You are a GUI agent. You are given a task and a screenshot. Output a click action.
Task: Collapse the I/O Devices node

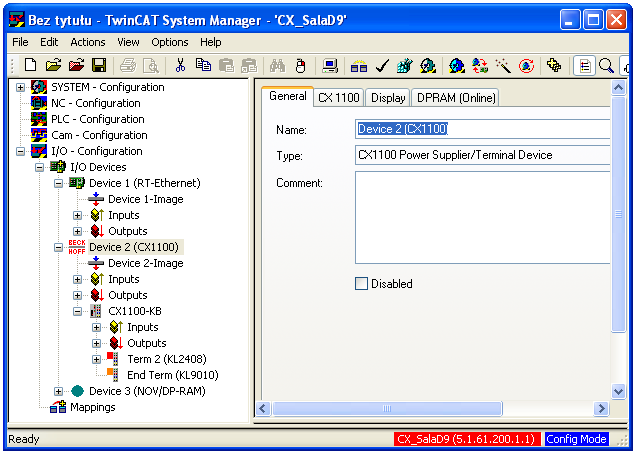39,167
